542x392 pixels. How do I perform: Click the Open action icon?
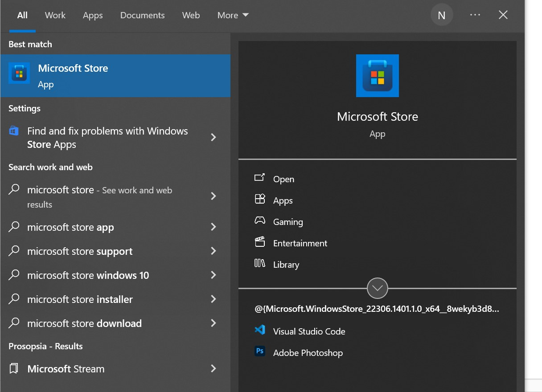pos(260,178)
